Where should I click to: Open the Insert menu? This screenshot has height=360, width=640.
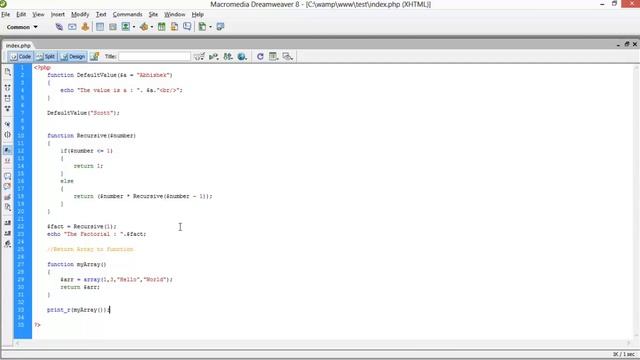(58, 14)
